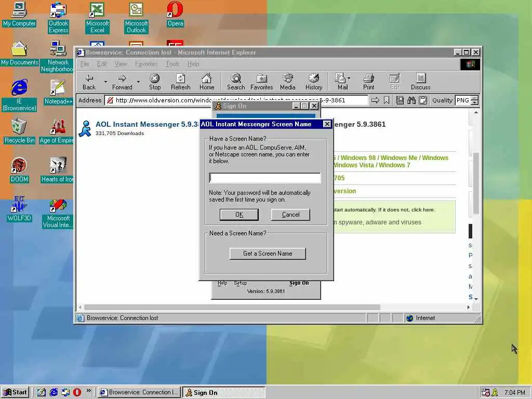Open Network Neighborhood desktop icon
532x399 pixels.
click(x=58, y=57)
